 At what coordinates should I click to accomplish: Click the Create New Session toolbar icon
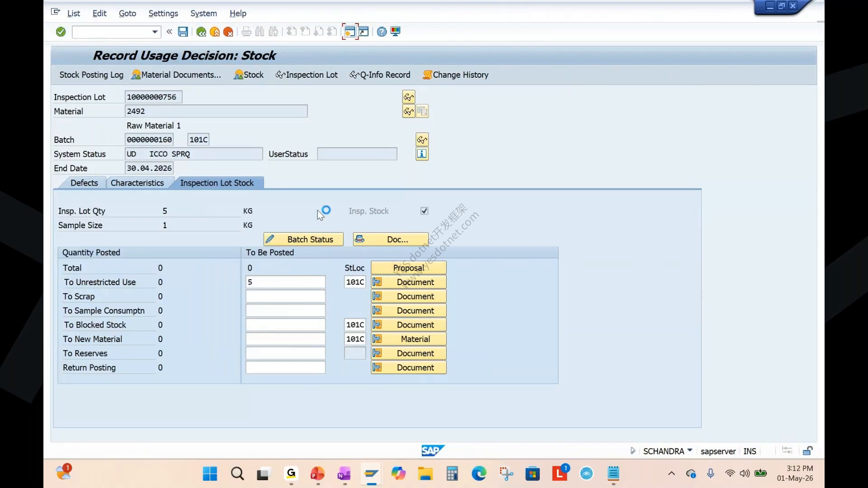coord(350,32)
